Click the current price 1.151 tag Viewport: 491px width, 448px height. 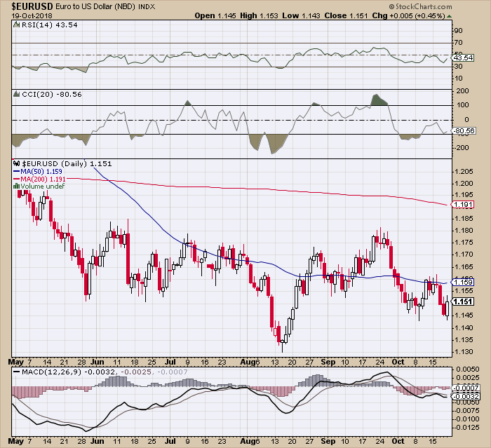tap(463, 301)
